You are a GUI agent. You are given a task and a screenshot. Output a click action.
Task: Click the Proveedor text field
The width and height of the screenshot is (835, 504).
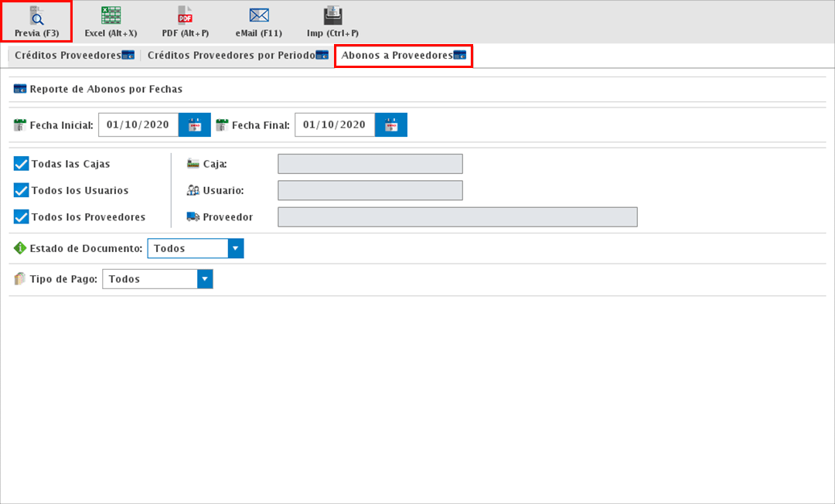(457, 217)
